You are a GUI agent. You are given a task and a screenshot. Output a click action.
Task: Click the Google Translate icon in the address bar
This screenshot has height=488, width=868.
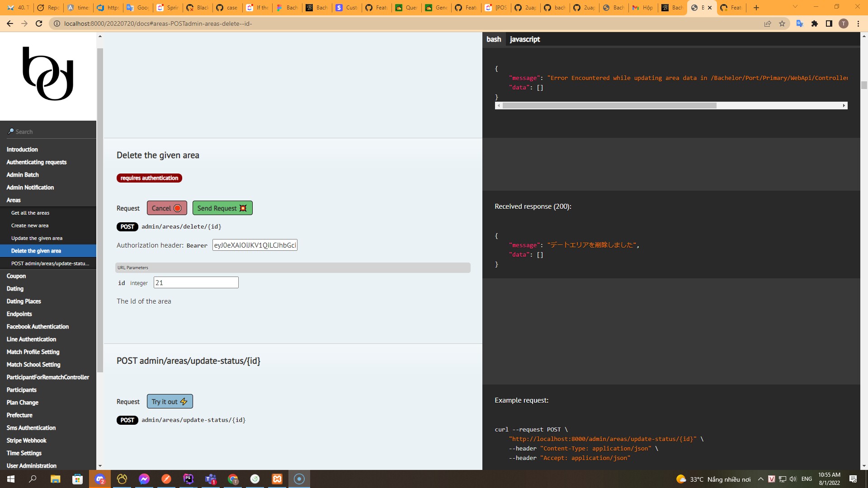pos(799,23)
